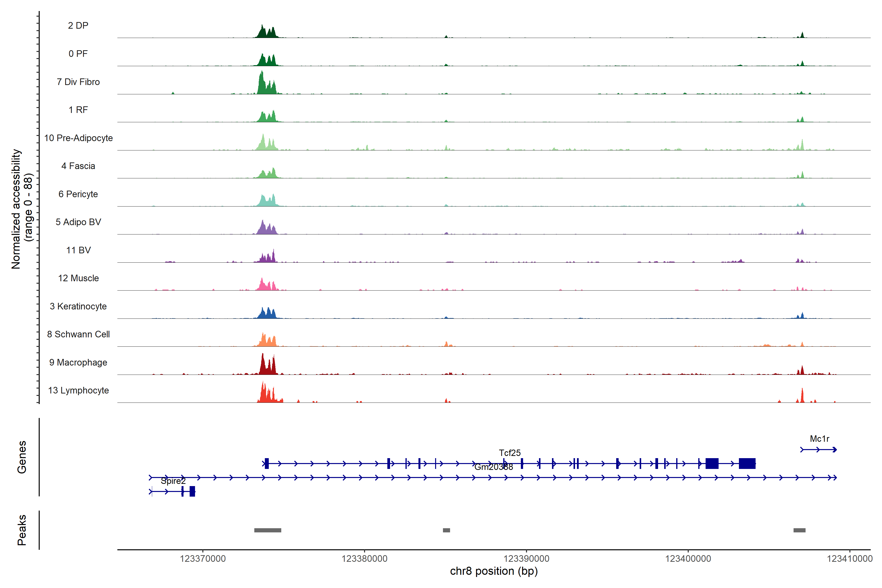882x588 pixels.
Task: Click the Peaks panel label
Action: coord(22,530)
